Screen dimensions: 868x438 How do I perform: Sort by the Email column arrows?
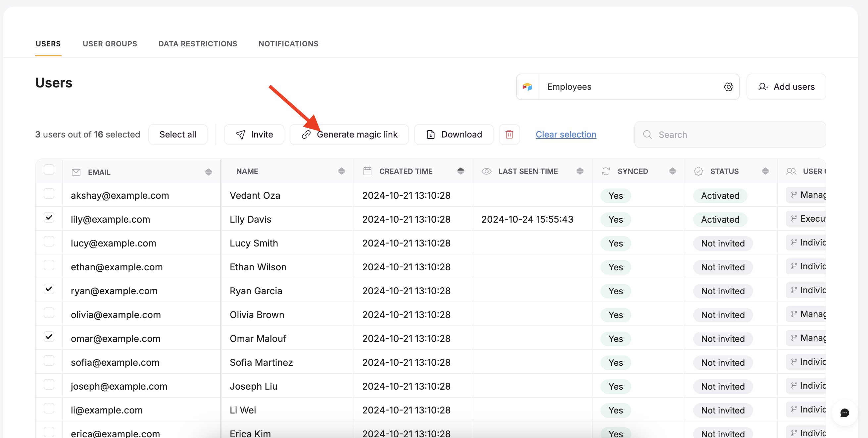(209, 172)
